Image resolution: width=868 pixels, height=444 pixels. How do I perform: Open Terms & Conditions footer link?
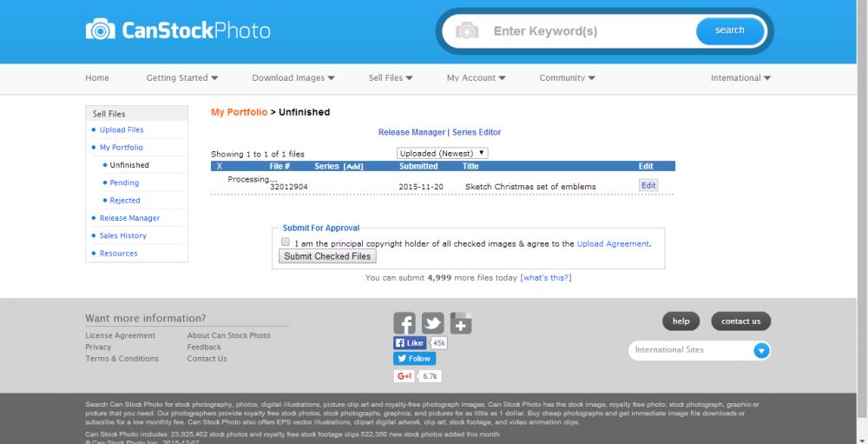pos(122,359)
